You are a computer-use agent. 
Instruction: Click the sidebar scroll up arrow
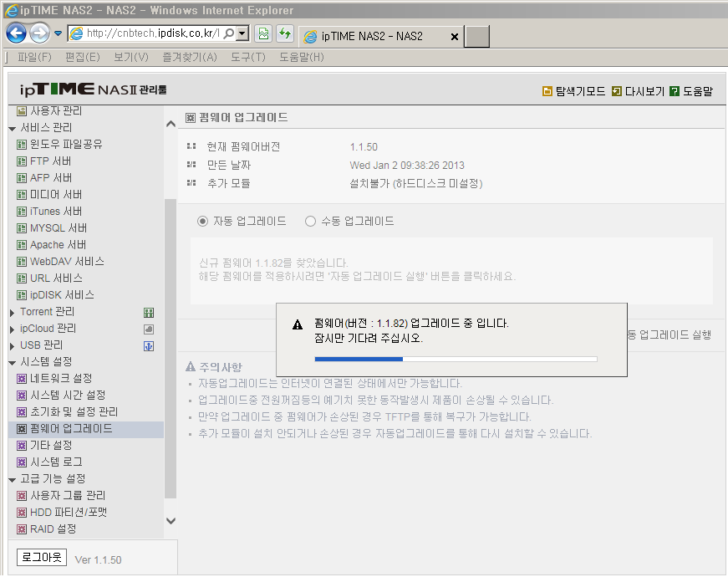coord(171,124)
